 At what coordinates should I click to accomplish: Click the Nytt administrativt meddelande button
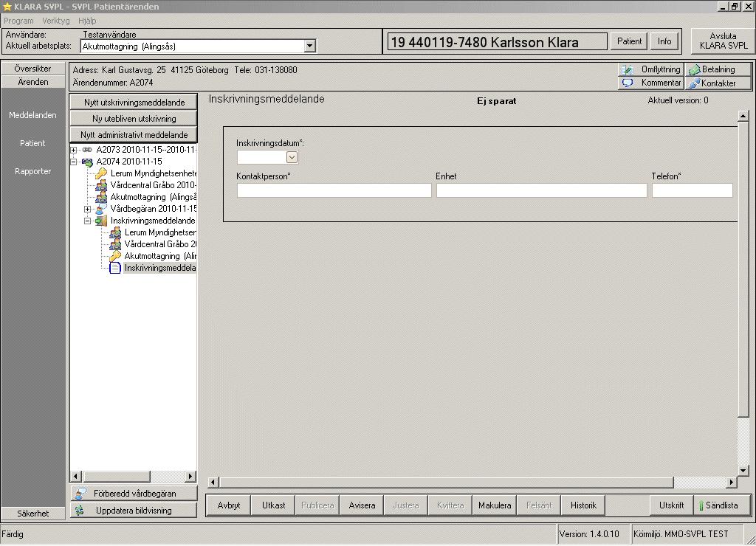pyautogui.click(x=134, y=135)
